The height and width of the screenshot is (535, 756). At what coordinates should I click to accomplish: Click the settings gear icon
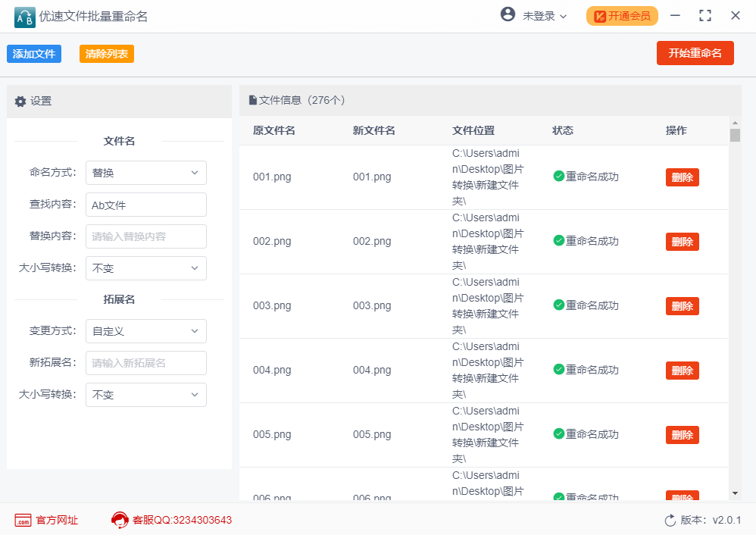tap(20, 102)
